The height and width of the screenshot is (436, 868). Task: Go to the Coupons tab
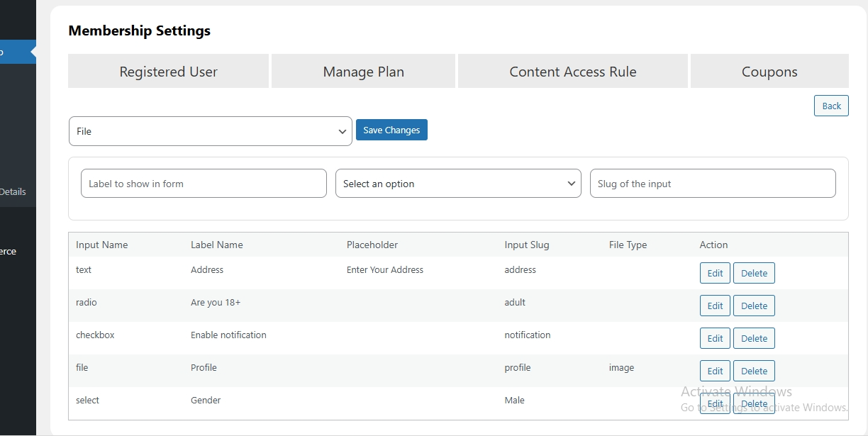[x=769, y=72]
